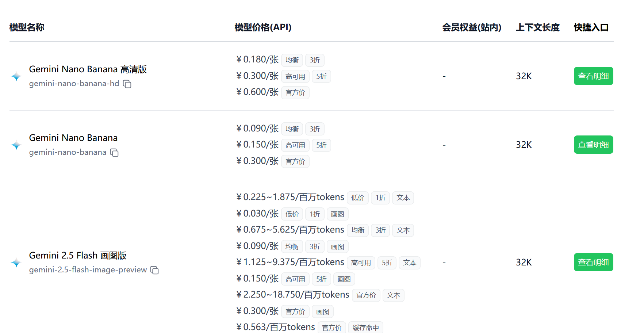The height and width of the screenshot is (333, 644).
Task: Click sparkle icon beside Gemini Nano Banana 高清版
Action: pyautogui.click(x=16, y=76)
